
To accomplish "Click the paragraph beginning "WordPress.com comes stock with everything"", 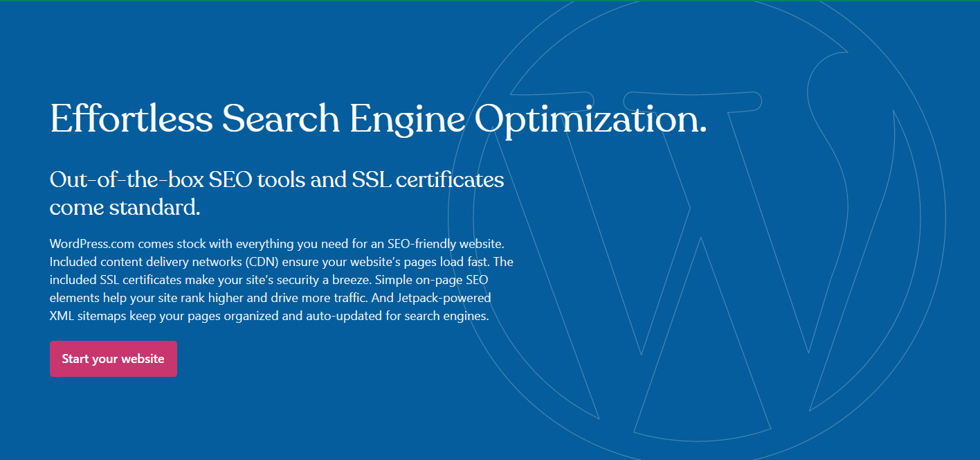I will pyautogui.click(x=282, y=281).
